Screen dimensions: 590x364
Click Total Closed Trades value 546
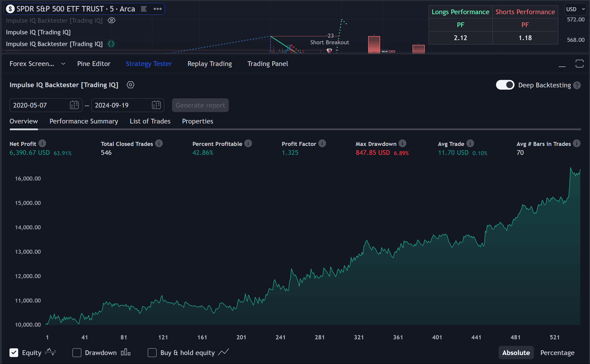(x=106, y=153)
